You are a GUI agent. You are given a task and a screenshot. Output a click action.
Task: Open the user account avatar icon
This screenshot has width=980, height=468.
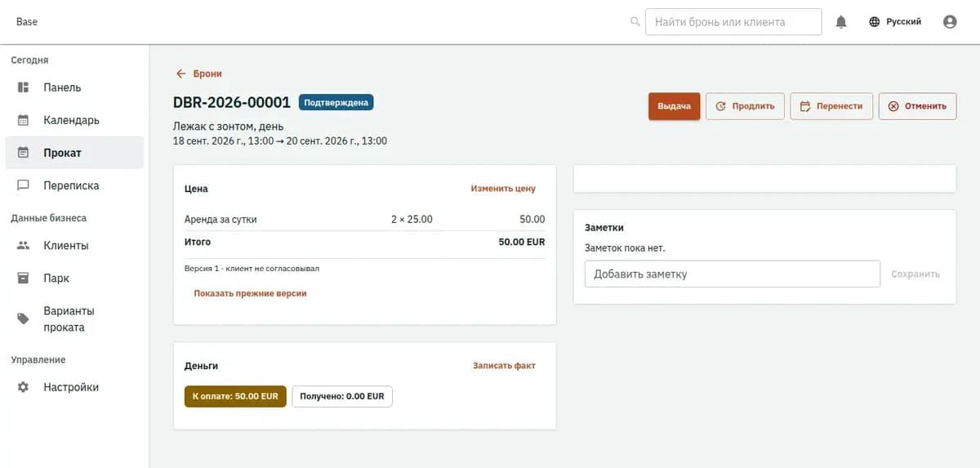point(950,22)
